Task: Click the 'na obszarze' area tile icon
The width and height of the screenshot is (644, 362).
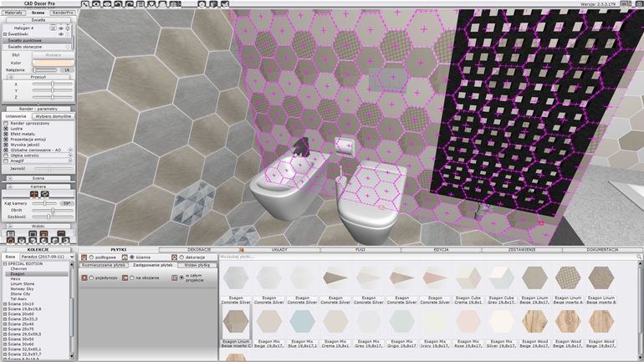Action: [x=125, y=278]
